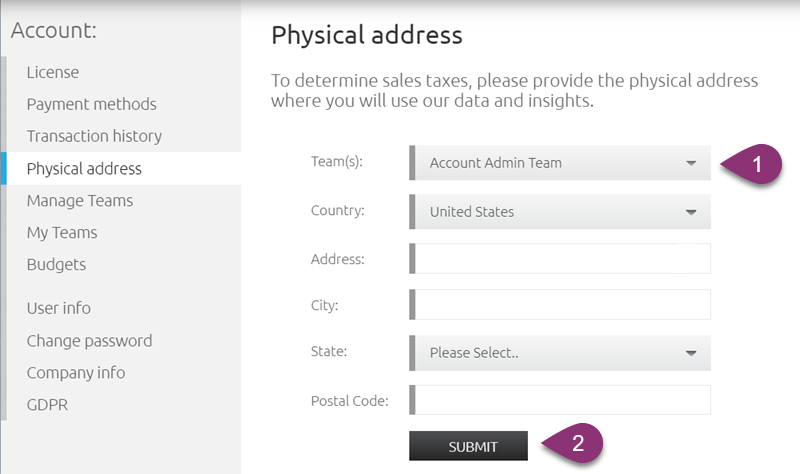Go to Payment methods

[92, 104]
